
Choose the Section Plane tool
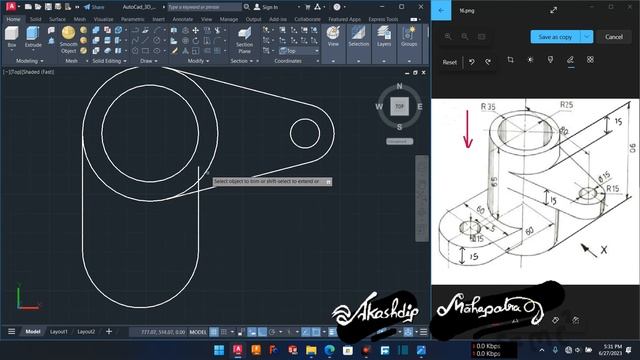[244, 40]
